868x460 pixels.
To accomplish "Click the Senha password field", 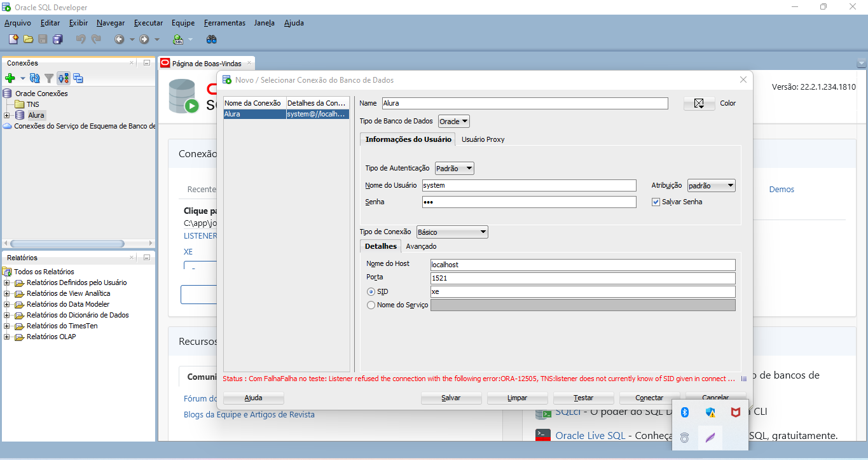I will tap(529, 202).
